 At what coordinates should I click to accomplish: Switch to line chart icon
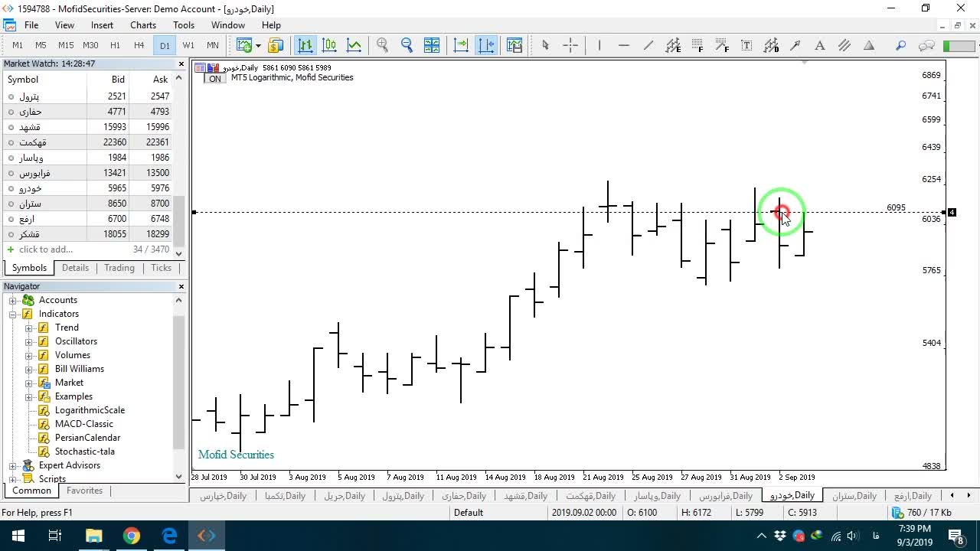point(354,45)
